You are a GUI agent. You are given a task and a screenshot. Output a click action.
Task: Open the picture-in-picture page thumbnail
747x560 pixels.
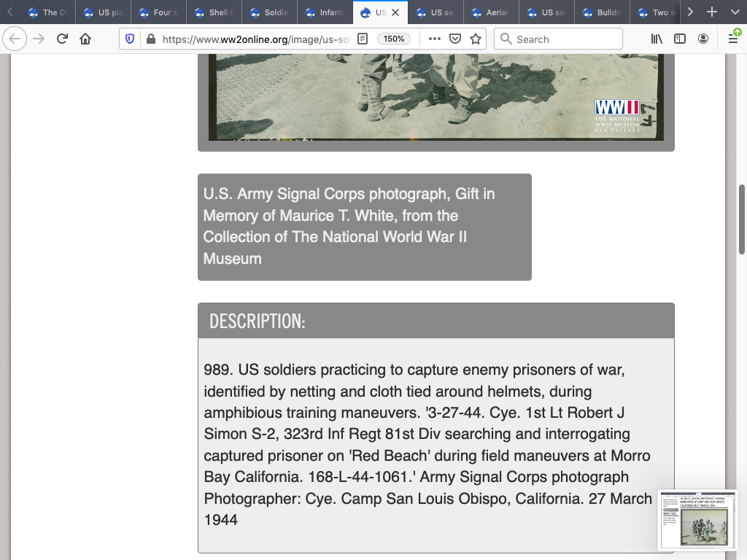(698, 519)
